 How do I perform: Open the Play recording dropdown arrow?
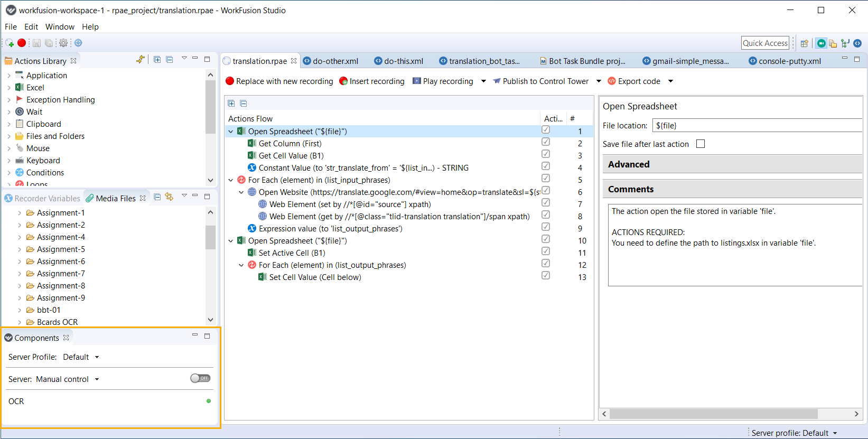[483, 81]
